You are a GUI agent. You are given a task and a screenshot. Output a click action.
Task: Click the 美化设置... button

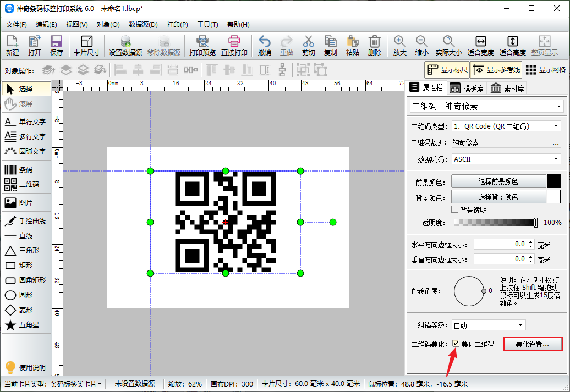point(533,344)
